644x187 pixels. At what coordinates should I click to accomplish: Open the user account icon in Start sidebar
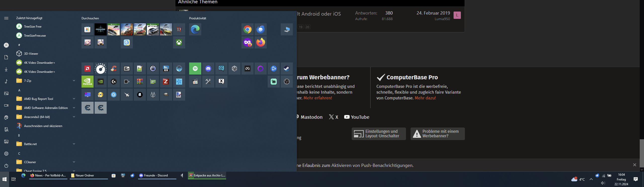[6, 45]
